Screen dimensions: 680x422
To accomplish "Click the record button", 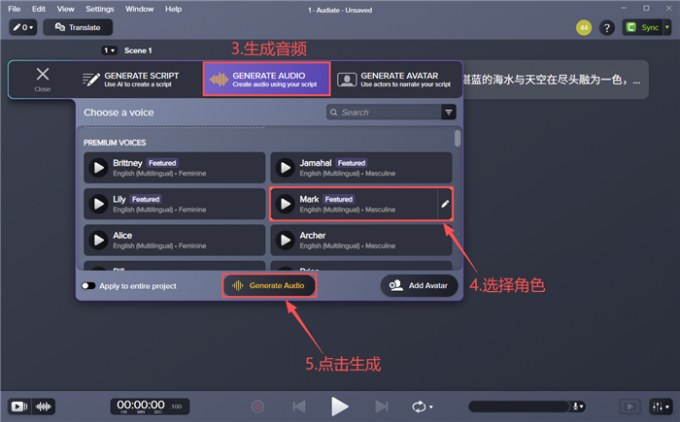I will [258, 406].
